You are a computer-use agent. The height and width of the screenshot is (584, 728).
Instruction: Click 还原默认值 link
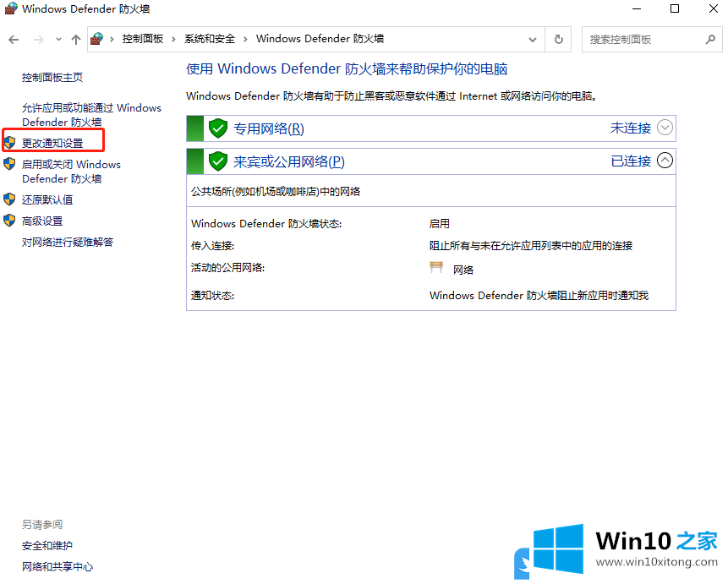(47, 199)
